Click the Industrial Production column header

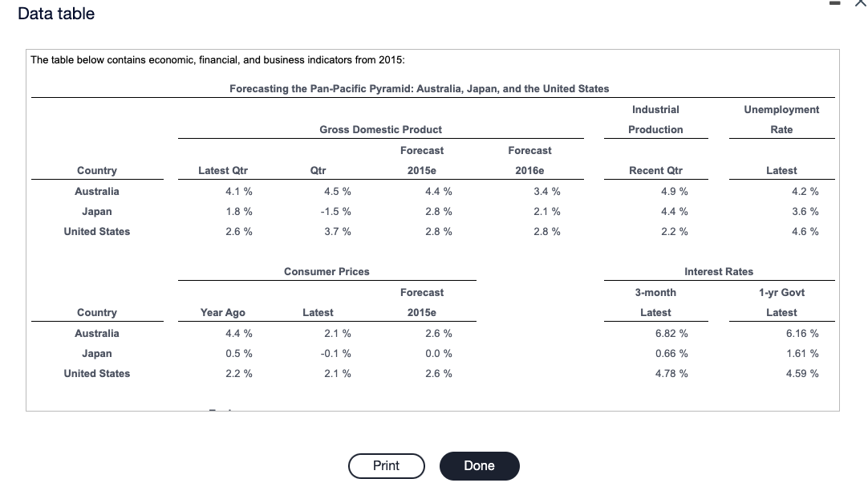pyautogui.click(x=655, y=120)
